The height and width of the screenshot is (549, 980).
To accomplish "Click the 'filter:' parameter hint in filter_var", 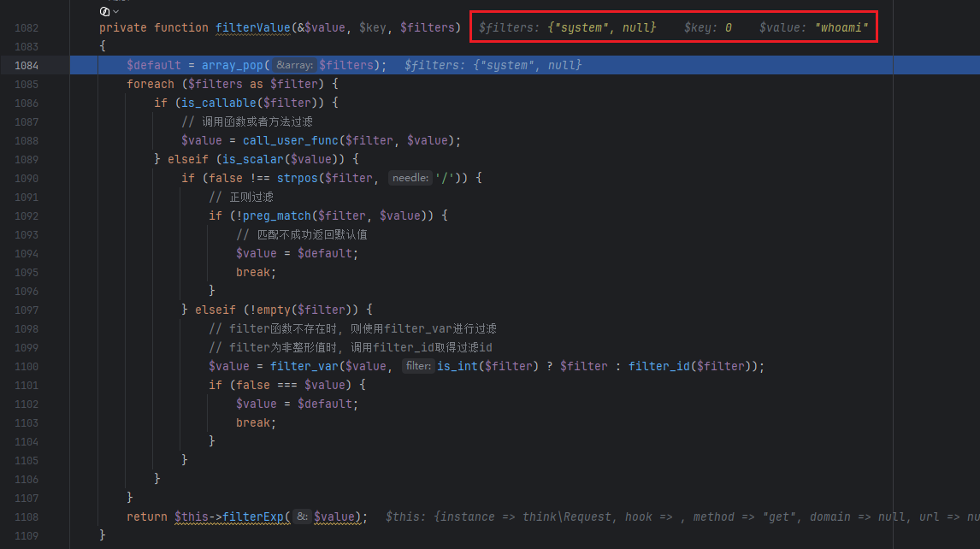I will [x=418, y=366].
